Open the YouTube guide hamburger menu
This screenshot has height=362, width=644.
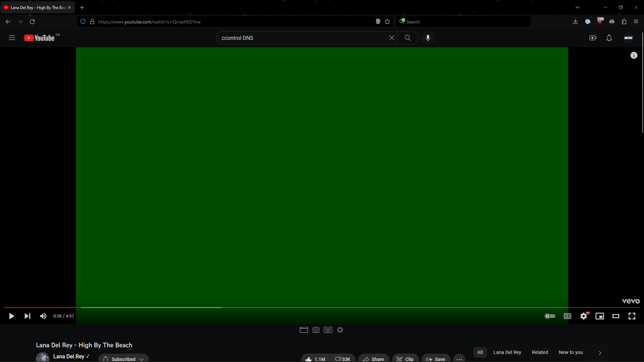[x=12, y=38]
